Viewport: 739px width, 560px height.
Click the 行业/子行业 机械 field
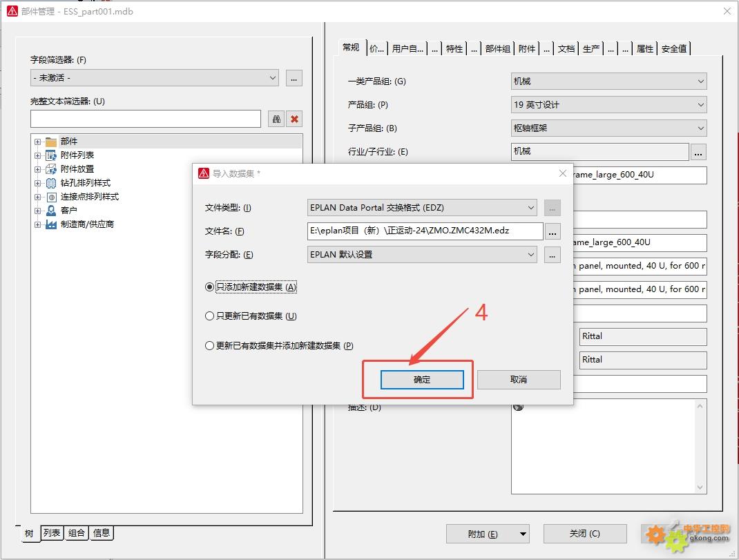[x=600, y=151]
